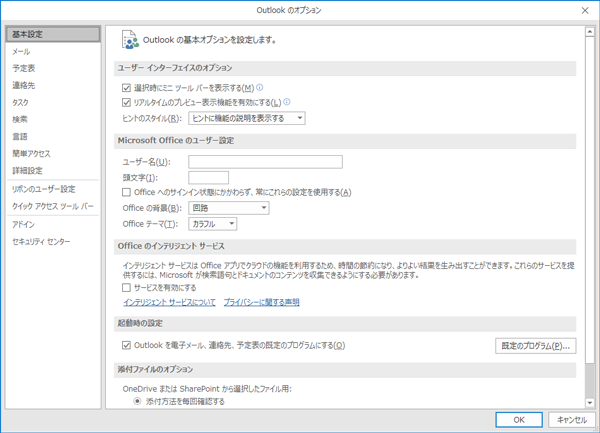This screenshot has height=433, width=600.
Task: Open the 詳細設定 category
Action: [x=53, y=171]
